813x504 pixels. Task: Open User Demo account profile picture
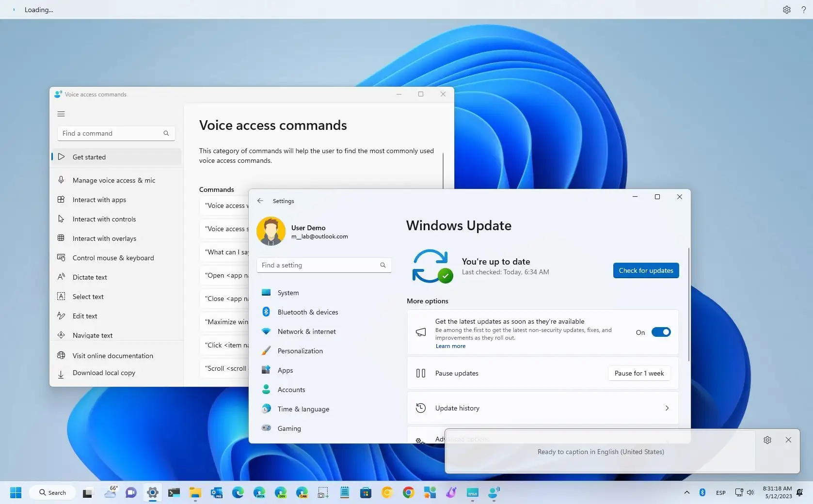(271, 231)
